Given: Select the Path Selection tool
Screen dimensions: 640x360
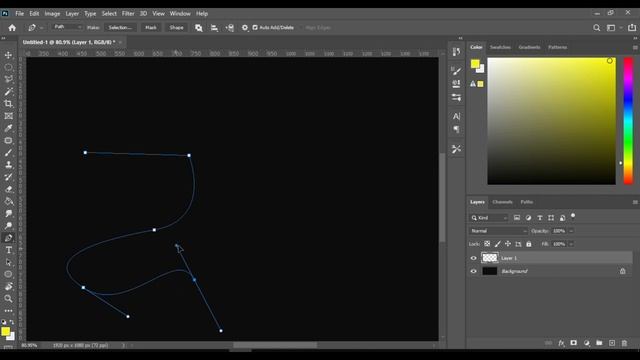Looking at the screenshot, I should point(8,262).
